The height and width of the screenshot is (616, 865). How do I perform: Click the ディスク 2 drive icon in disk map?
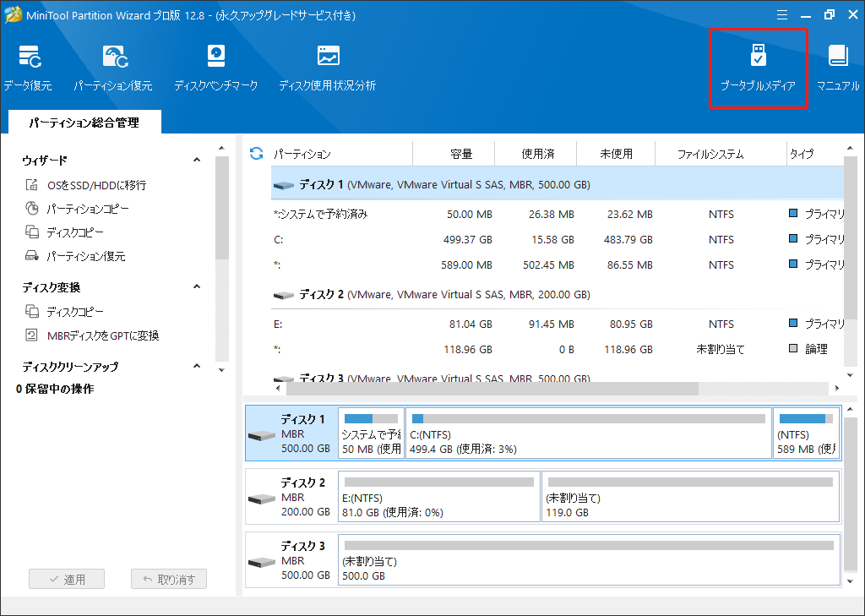tap(262, 499)
